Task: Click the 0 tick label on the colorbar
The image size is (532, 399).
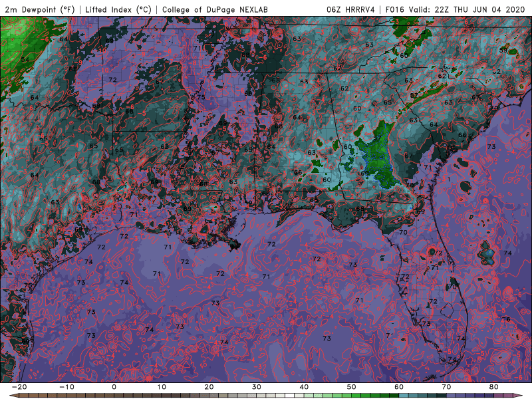Action: click(x=114, y=387)
